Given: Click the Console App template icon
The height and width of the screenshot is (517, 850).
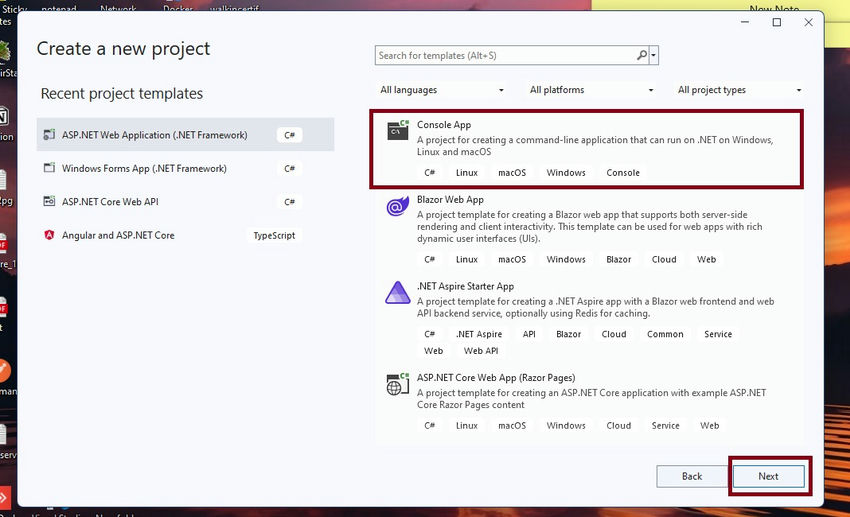Looking at the screenshot, I should tap(398, 130).
